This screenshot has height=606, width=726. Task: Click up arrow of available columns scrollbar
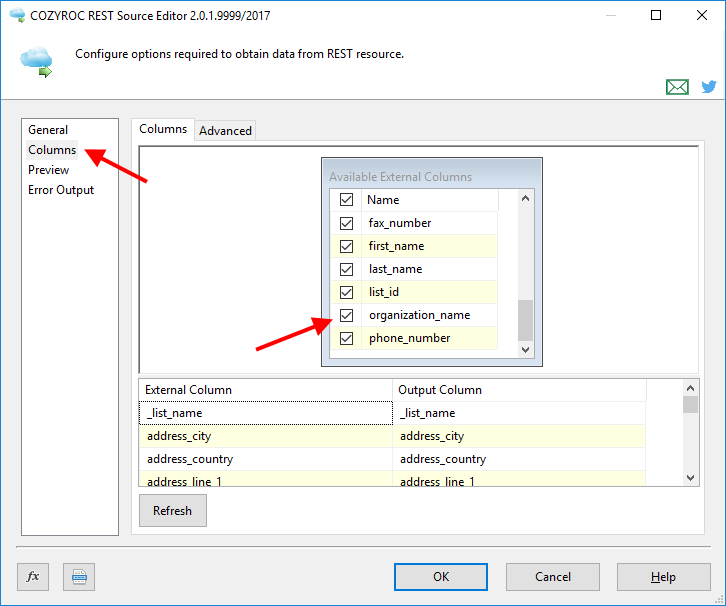(526, 198)
